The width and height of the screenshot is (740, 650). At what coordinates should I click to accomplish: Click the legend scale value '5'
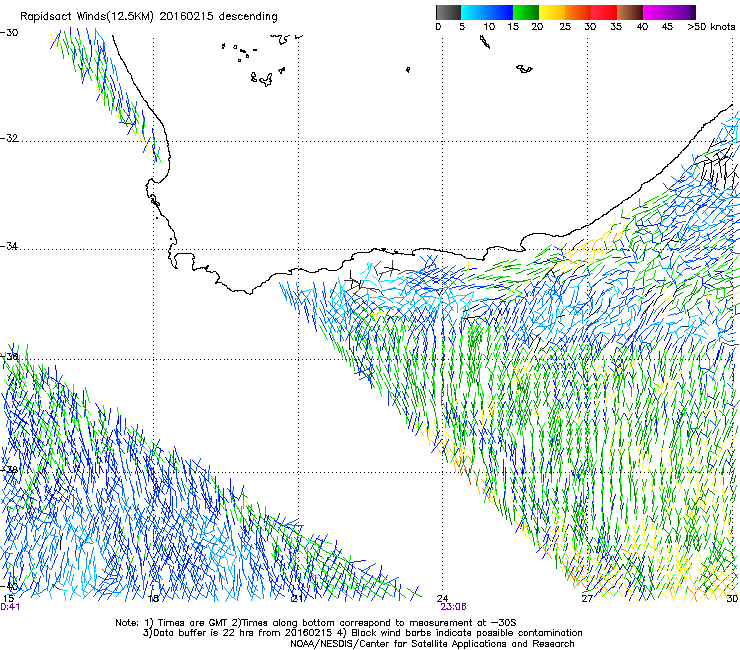(462, 27)
